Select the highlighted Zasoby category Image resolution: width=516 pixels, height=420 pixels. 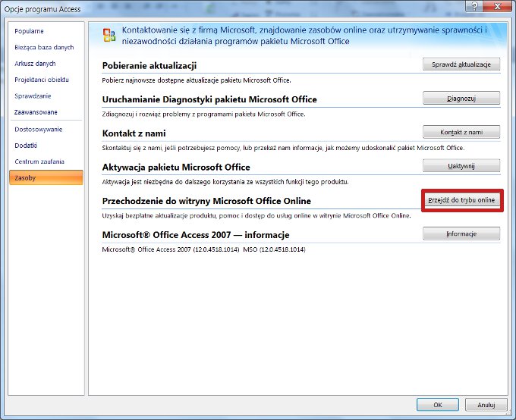point(46,177)
